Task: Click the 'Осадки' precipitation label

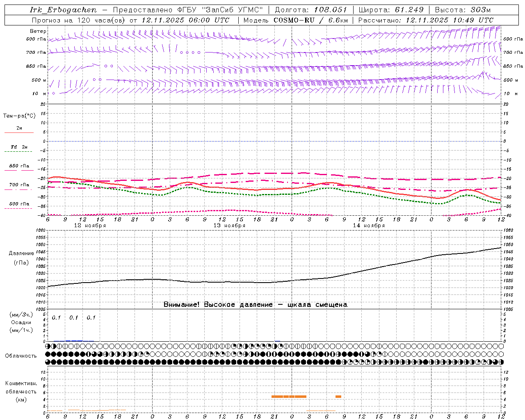Action: 21,323
